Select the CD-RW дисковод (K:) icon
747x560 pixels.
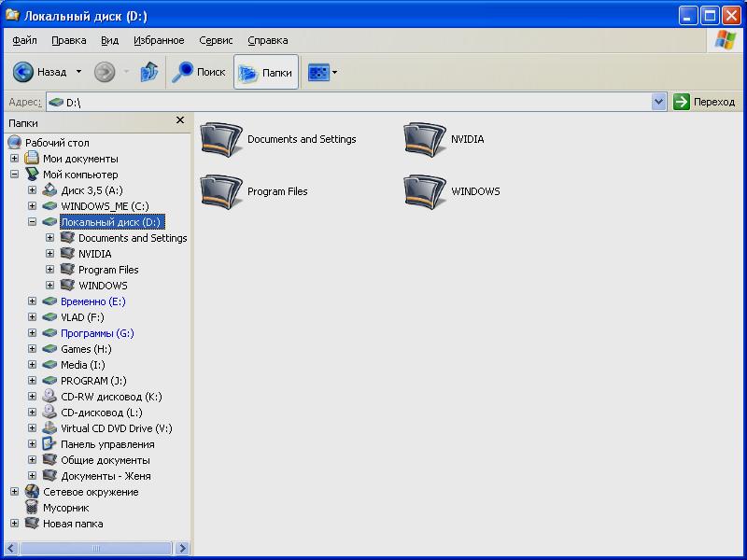pyautogui.click(x=49, y=396)
